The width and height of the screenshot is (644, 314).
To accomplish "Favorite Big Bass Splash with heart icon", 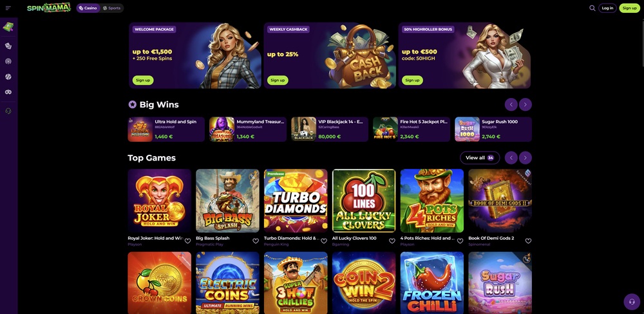I will coord(256,241).
